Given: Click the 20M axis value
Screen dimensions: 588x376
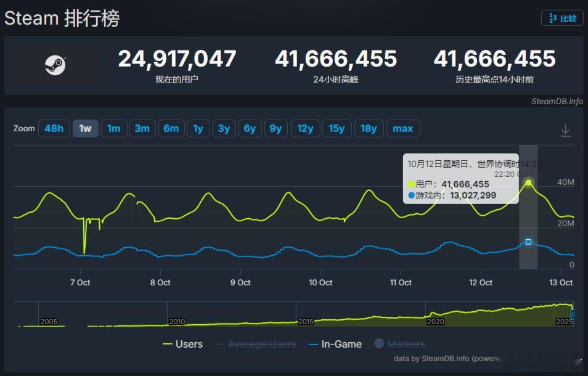Looking at the screenshot, I should (x=565, y=223).
